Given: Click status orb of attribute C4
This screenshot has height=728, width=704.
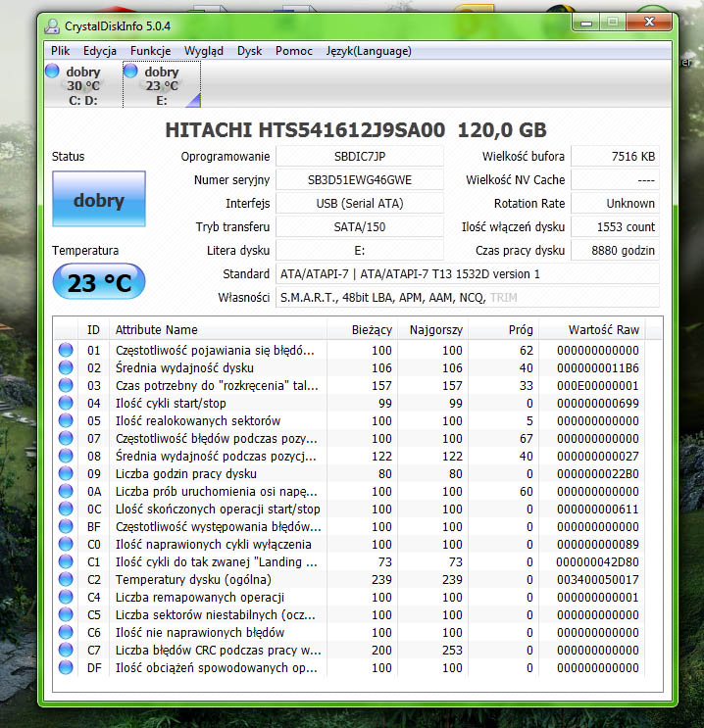Looking at the screenshot, I should 66,597.
